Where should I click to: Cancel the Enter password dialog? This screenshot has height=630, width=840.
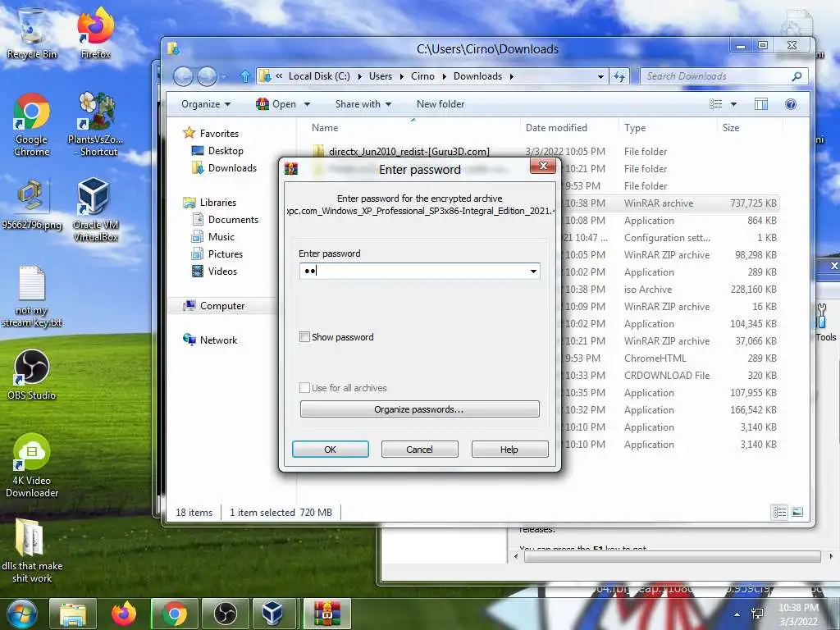click(419, 450)
